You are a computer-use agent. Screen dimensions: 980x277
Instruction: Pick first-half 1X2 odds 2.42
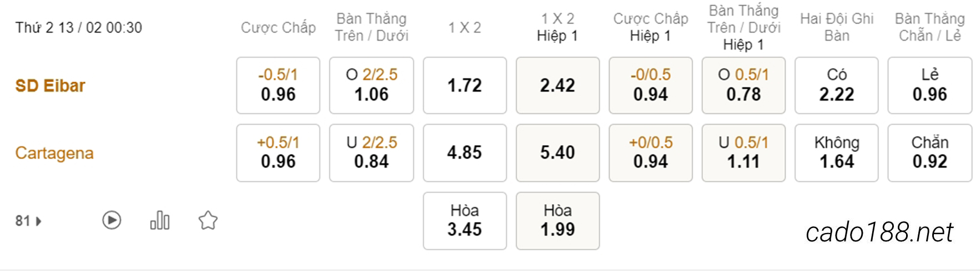click(558, 85)
